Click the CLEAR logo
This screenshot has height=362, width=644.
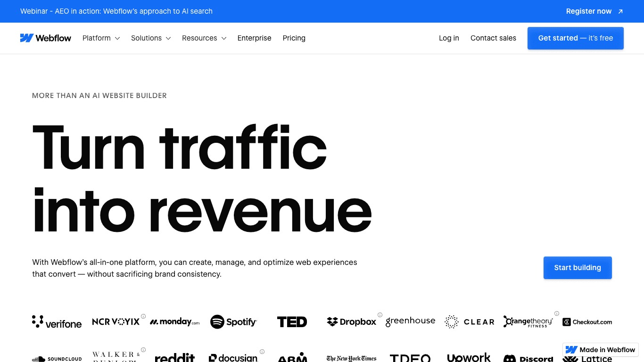[469, 321]
